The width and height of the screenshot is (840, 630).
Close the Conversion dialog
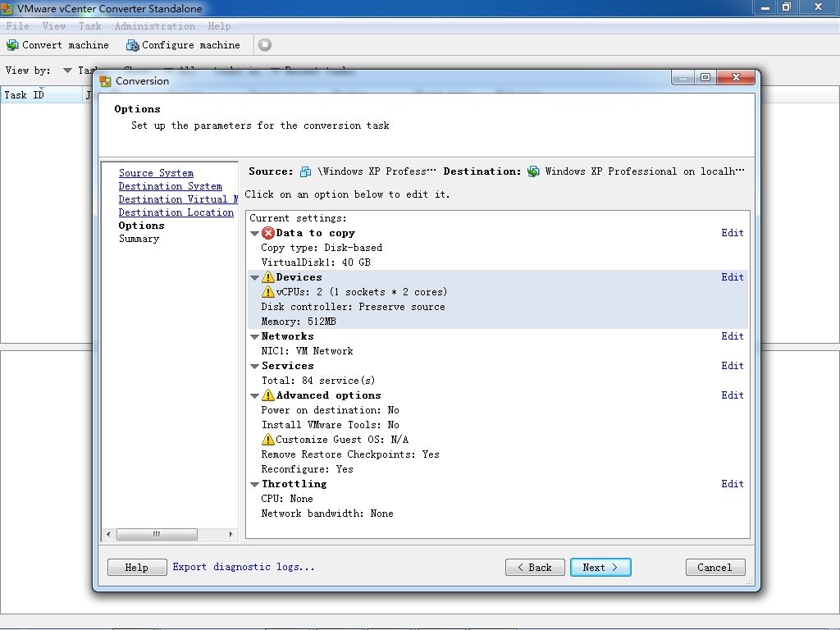coord(736,78)
